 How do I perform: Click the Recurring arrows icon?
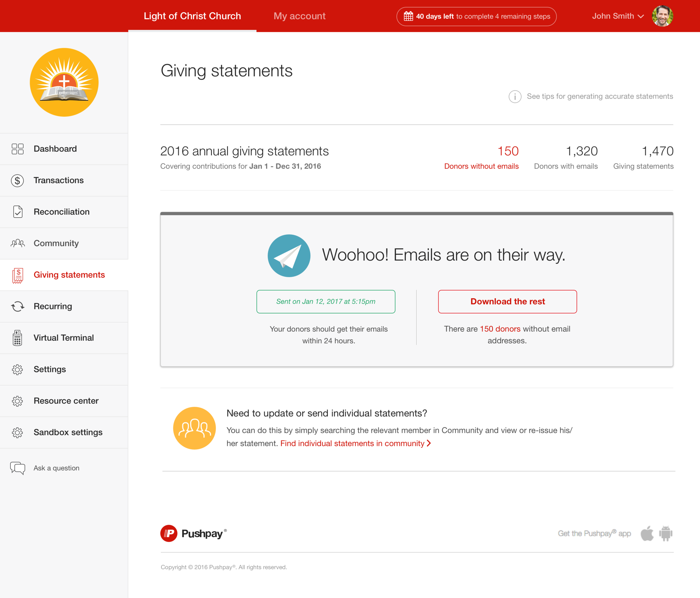(x=18, y=306)
